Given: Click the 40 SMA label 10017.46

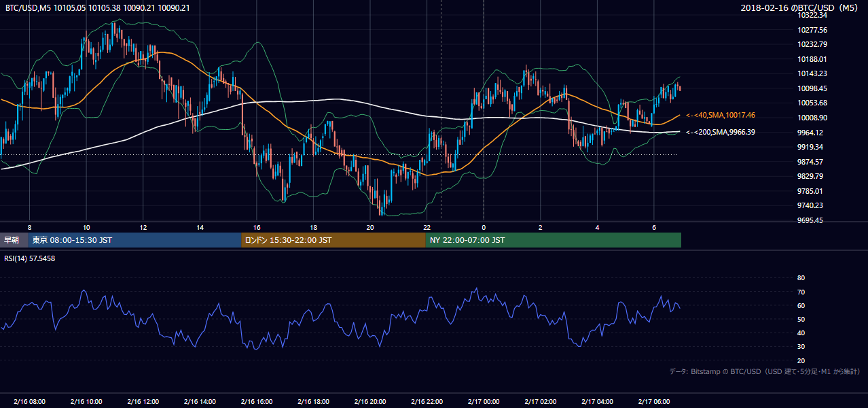Looking at the screenshot, I should tap(720, 116).
